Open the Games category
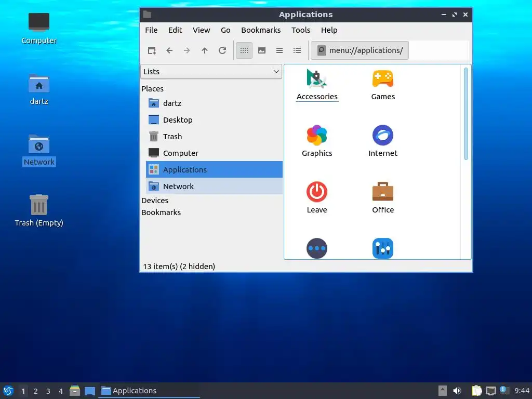The width and height of the screenshot is (532, 399). 383,85
